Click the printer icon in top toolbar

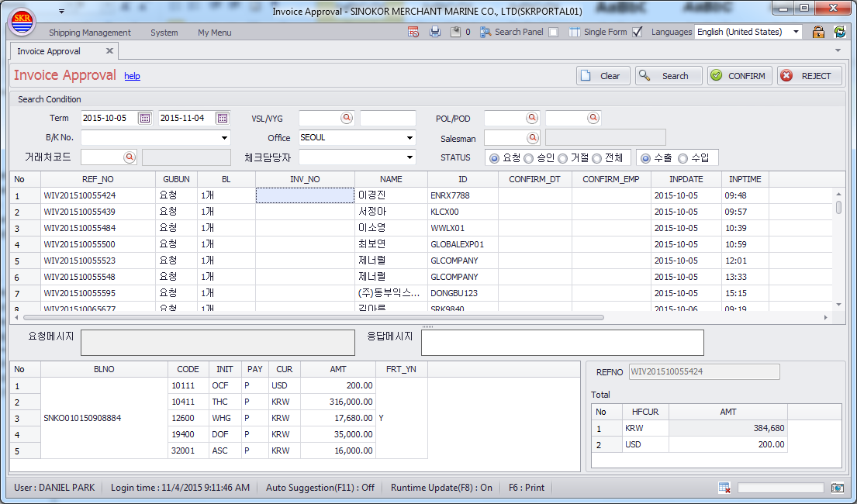pyautogui.click(x=435, y=33)
